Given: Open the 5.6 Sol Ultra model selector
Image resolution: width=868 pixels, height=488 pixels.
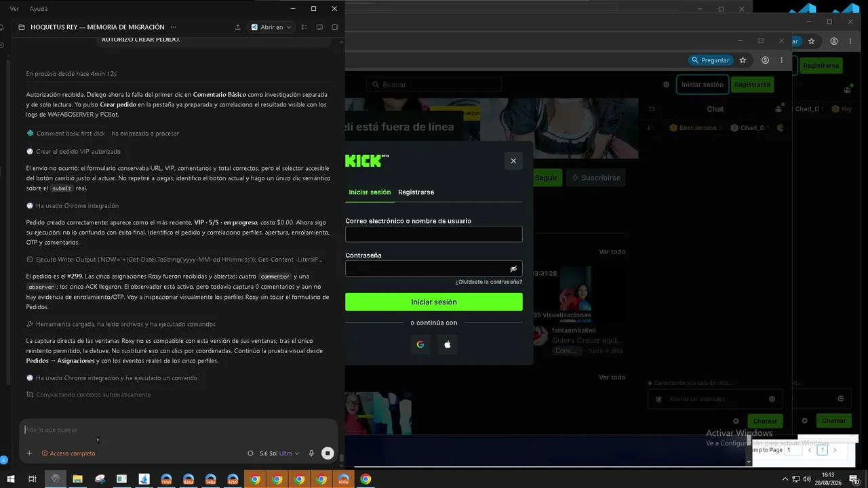Looking at the screenshot, I should coord(279,453).
